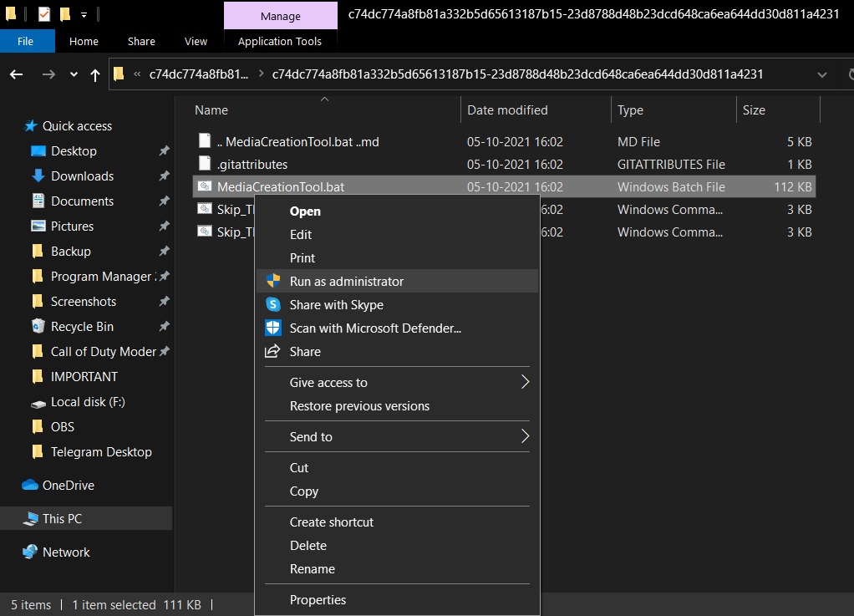Image resolution: width=854 pixels, height=616 pixels.
Task: Click the address bar folder icon
Action: (x=119, y=74)
